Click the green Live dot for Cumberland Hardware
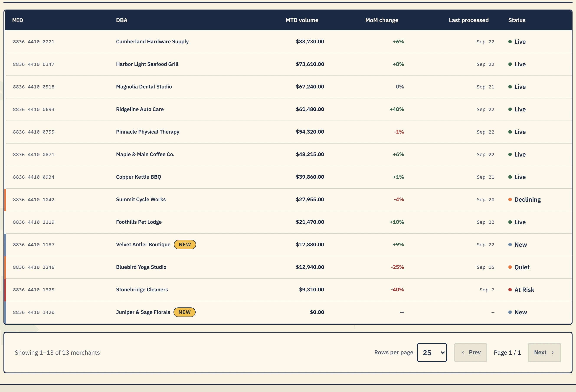The width and height of the screenshot is (576, 392). [510, 42]
